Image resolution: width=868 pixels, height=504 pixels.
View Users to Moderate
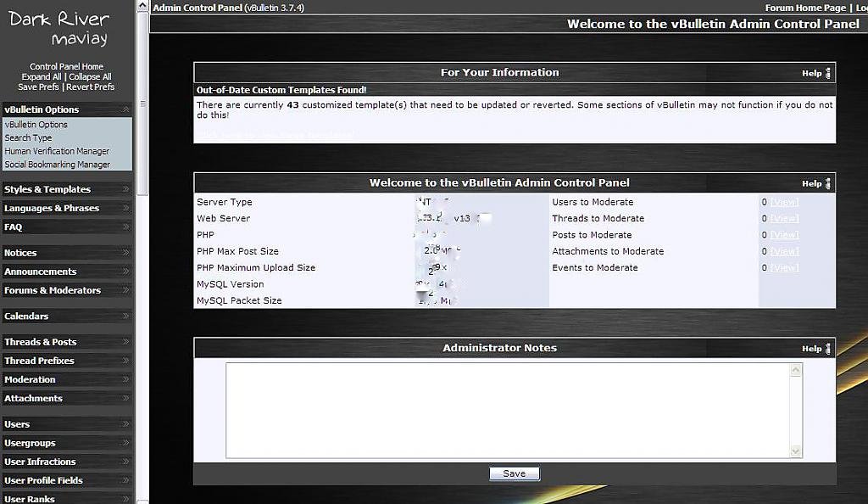pos(784,202)
